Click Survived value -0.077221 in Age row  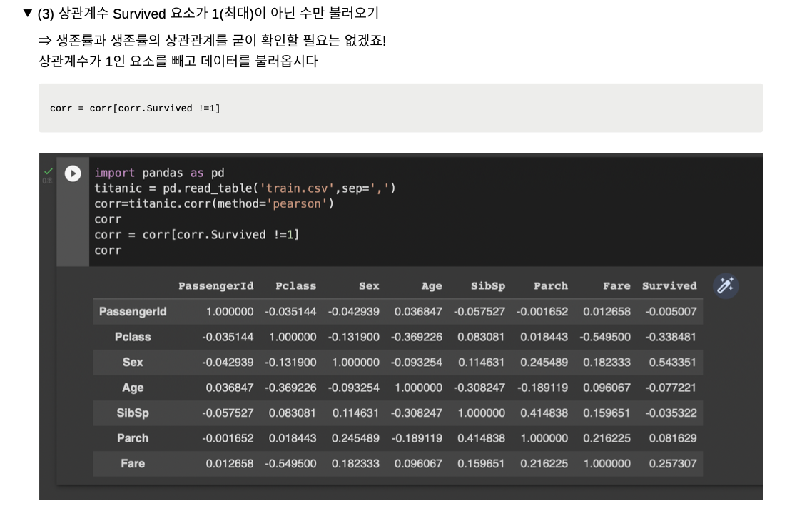(671, 388)
